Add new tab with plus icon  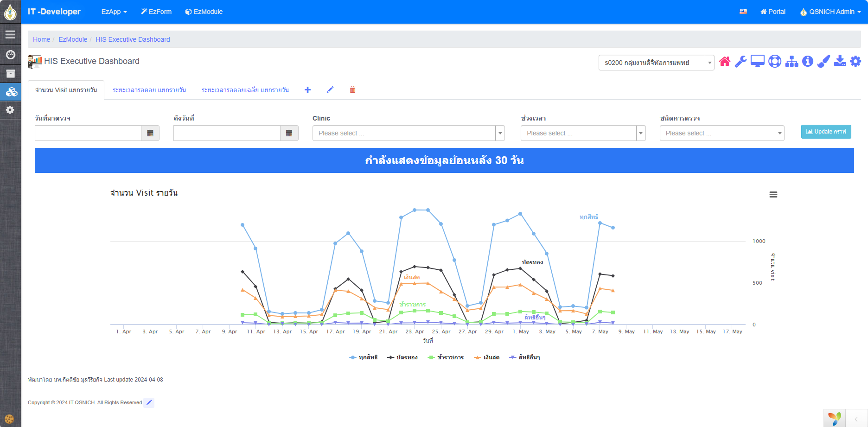point(307,90)
